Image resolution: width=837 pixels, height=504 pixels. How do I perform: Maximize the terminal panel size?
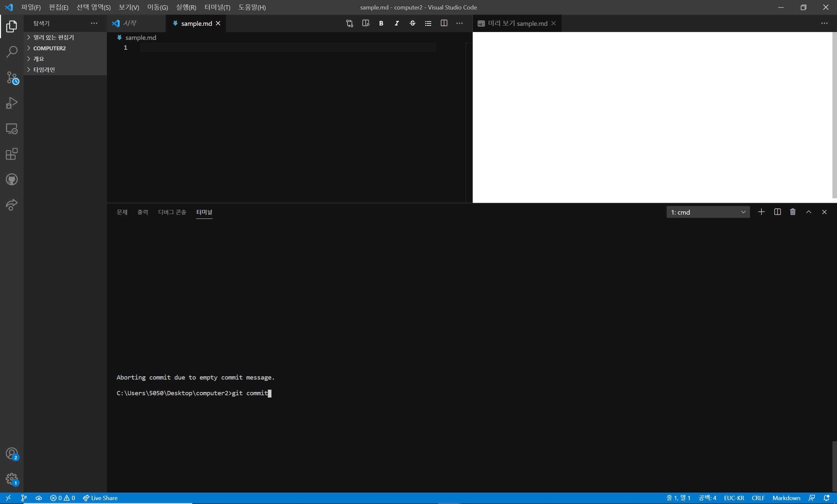click(x=809, y=212)
